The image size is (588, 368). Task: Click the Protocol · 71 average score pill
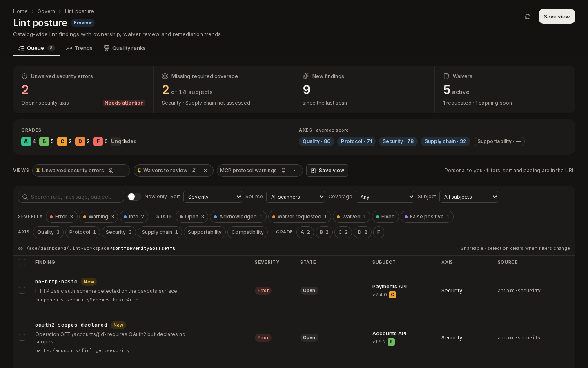(356, 141)
